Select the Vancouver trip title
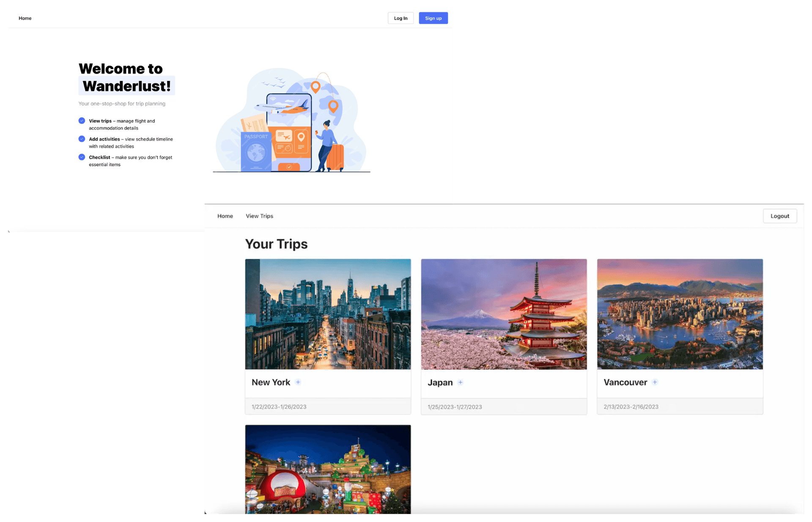 point(625,382)
